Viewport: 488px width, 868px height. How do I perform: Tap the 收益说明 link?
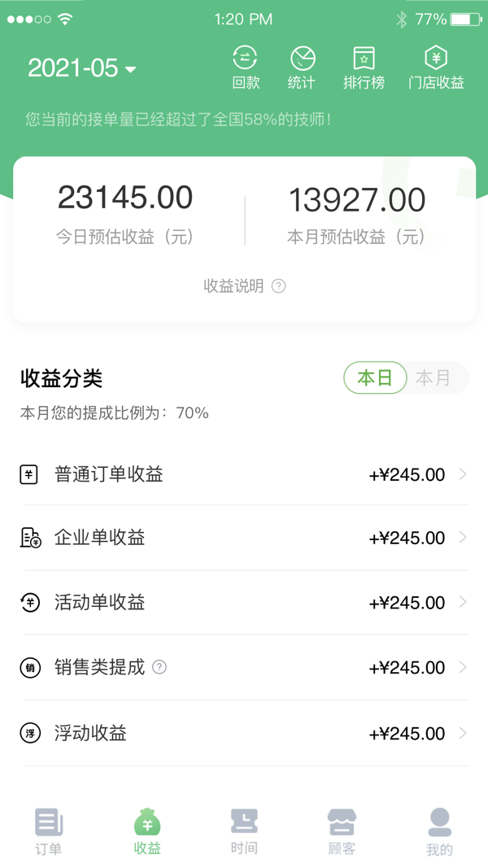pyautogui.click(x=234, y=286)
